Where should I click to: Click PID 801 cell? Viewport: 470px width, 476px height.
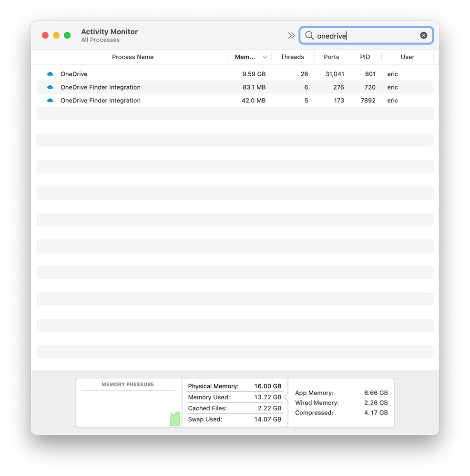[370, 74]
